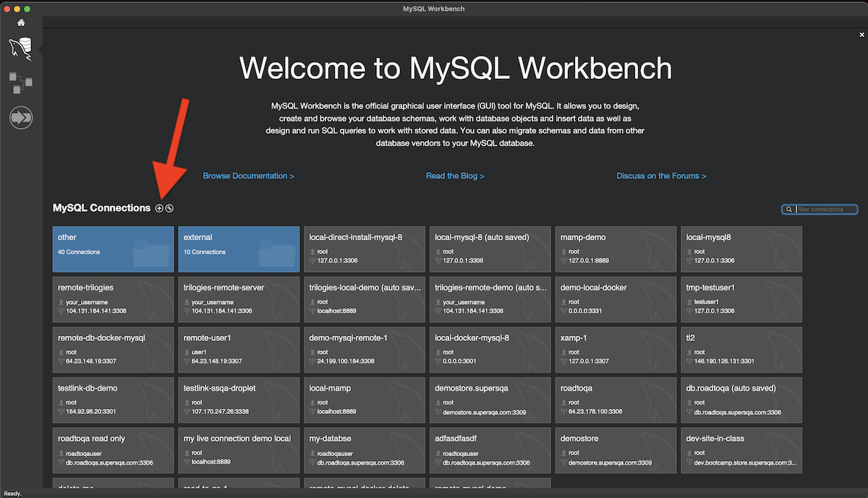Viewport: 868px width, 498px height.
Task: Open the local-direct-install-mysql-8 connection
Action: pyautogui.click(x=365, y=248)
